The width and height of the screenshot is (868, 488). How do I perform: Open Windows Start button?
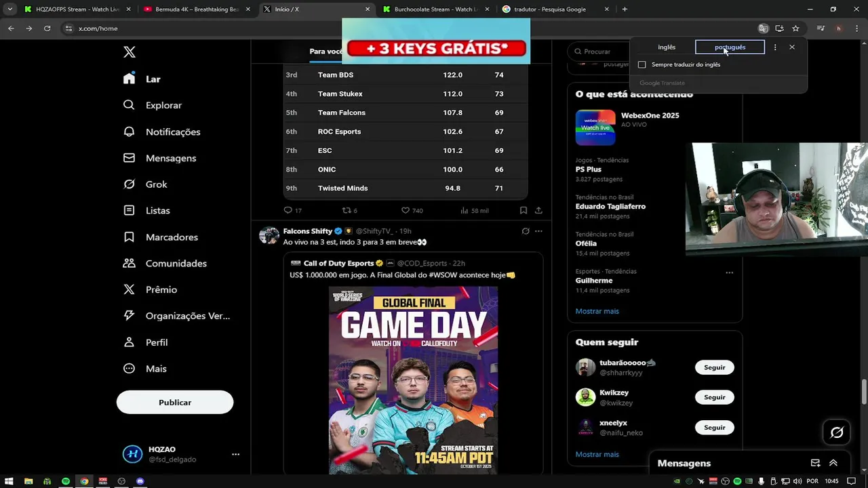(9, 481)
